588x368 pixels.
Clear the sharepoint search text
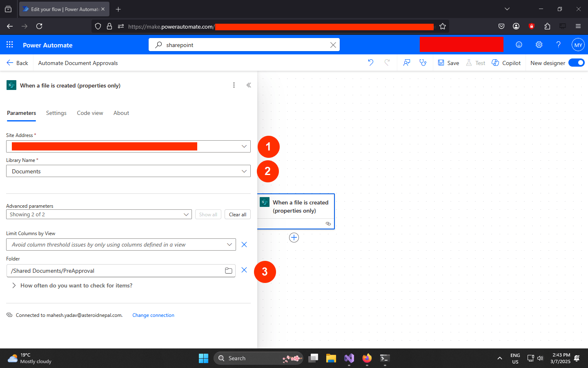[333, 45]
